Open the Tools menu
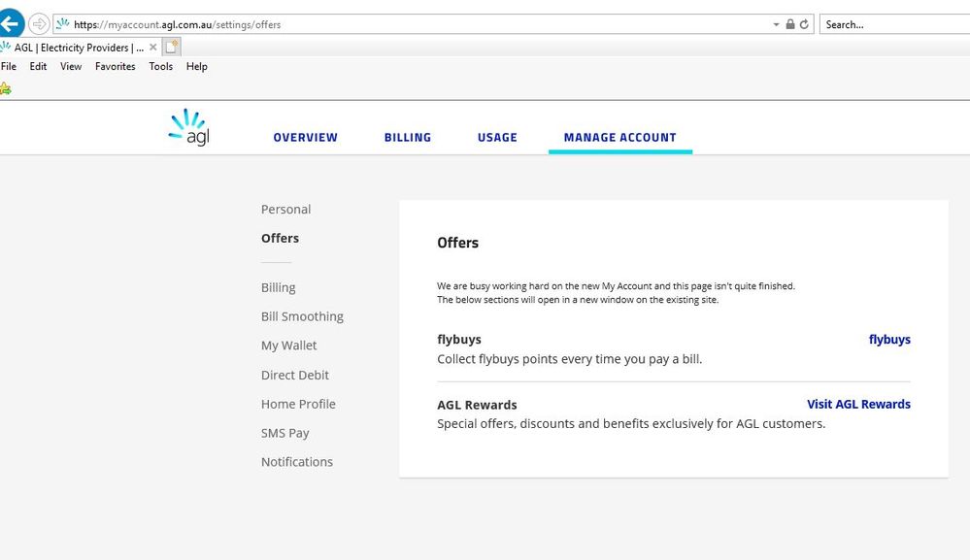Viewport: 970px width, 560px height. [160, 66]
